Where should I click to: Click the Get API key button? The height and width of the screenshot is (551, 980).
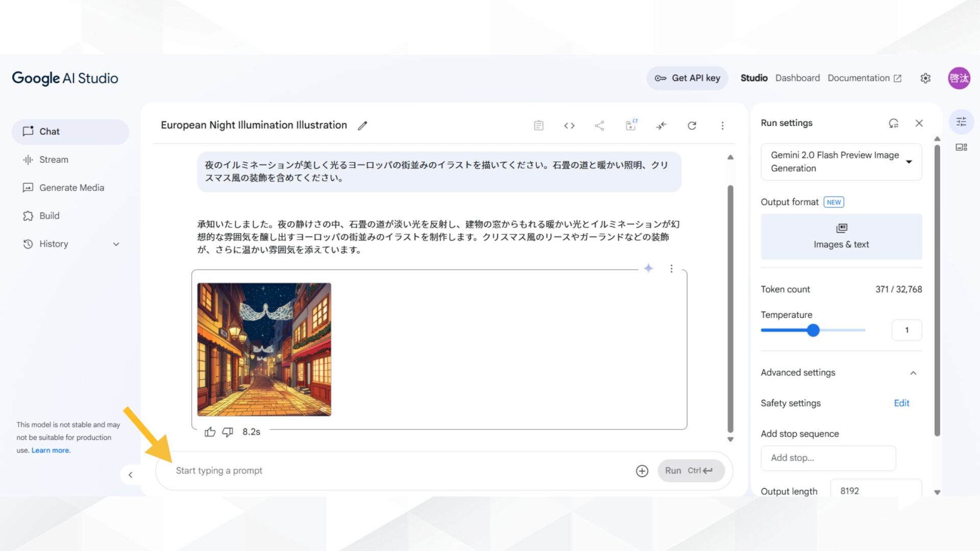click(687, 78)
